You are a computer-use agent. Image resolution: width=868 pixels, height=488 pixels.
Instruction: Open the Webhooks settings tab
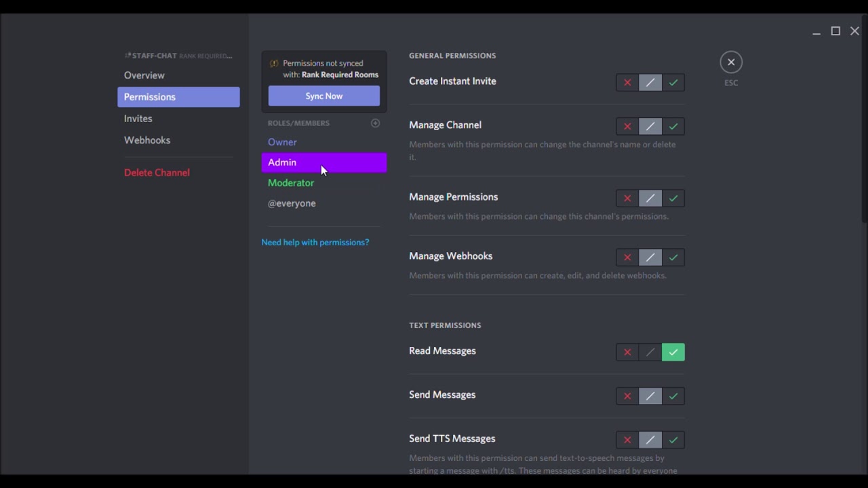pyautogui.click(x=178, y=140)
